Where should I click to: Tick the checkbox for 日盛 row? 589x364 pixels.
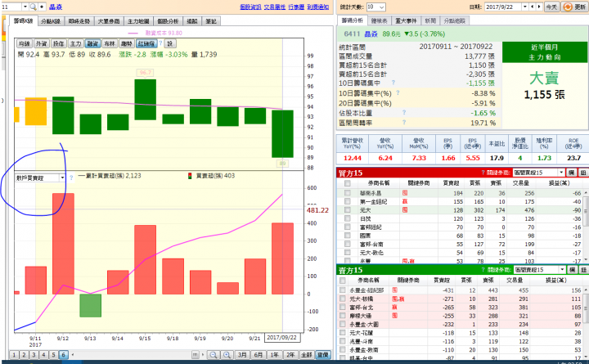(x=348, y=218)
